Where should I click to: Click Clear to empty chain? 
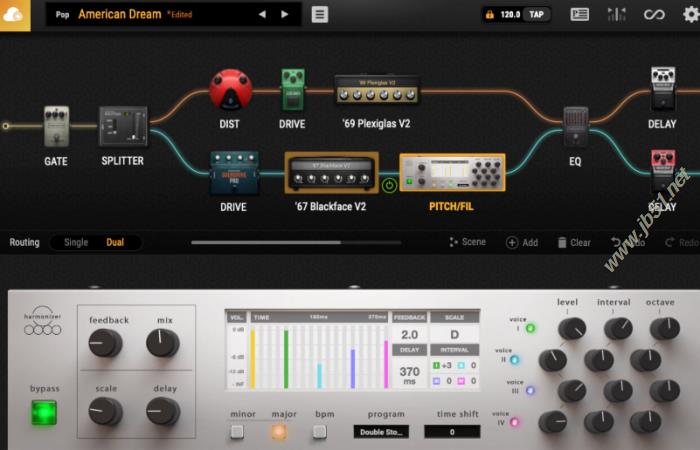pos(574,242)
